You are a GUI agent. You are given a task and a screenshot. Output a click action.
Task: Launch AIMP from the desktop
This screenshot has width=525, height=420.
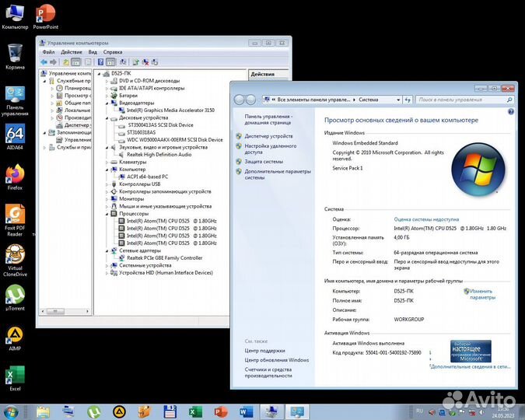15,338
